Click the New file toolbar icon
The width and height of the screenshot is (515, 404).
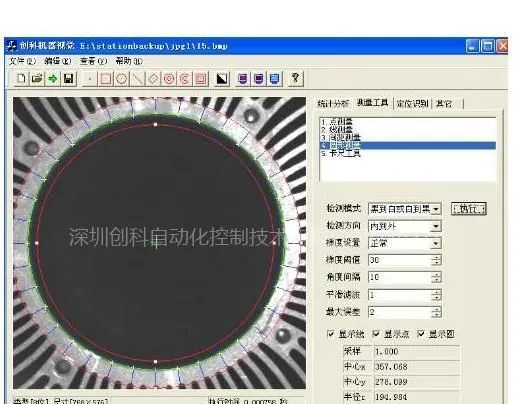(21, 79)
